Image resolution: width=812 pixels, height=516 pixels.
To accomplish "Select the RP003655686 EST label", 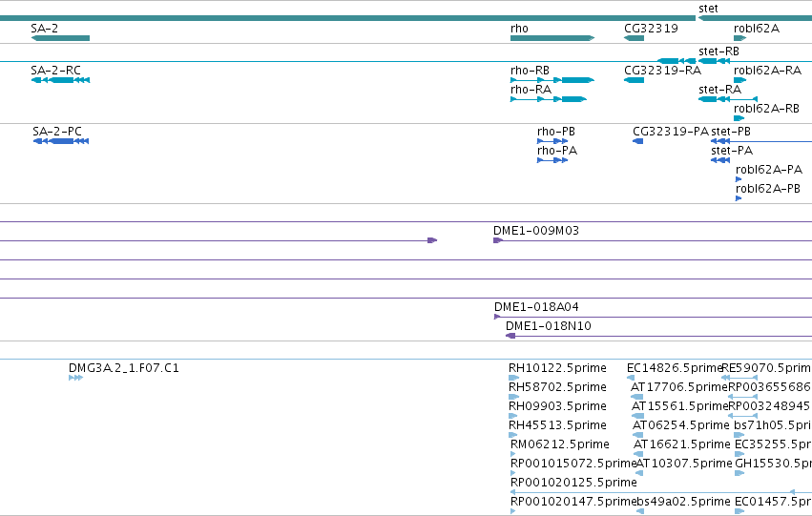I will pos(769,387).
